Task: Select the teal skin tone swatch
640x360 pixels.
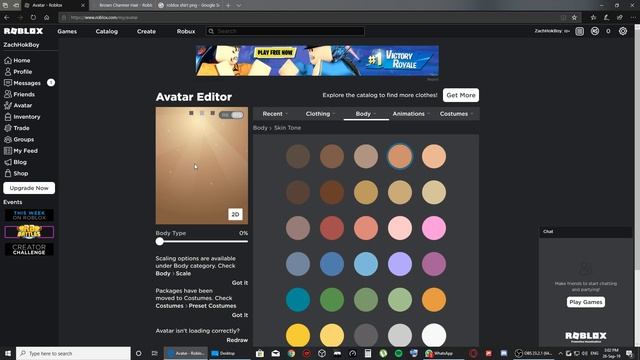Action: (x=298, y=300)
